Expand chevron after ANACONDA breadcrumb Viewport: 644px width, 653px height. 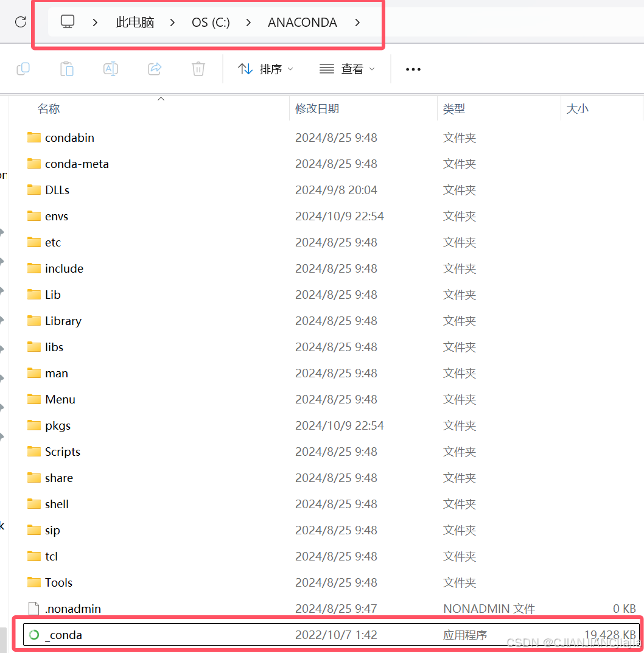tap(357, 22)
